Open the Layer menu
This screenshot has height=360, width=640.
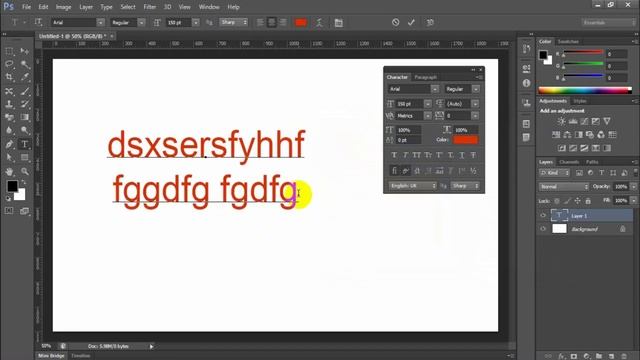click(x=86, y=7)
